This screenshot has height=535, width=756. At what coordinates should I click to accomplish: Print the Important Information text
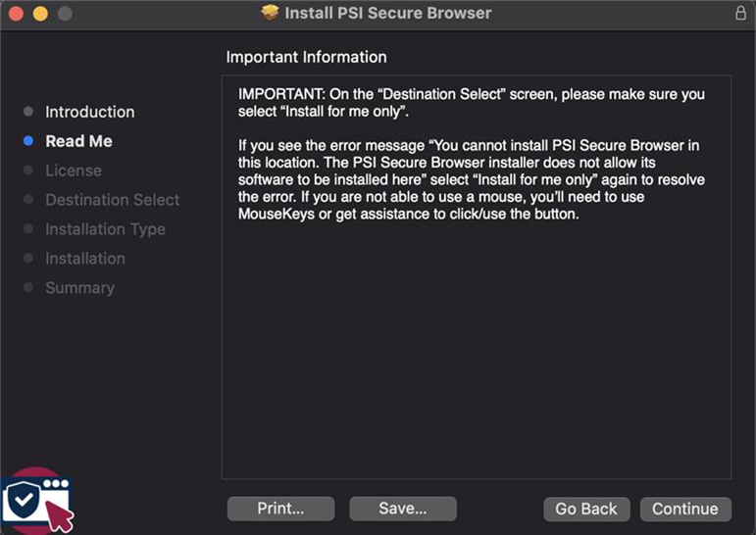280,509
